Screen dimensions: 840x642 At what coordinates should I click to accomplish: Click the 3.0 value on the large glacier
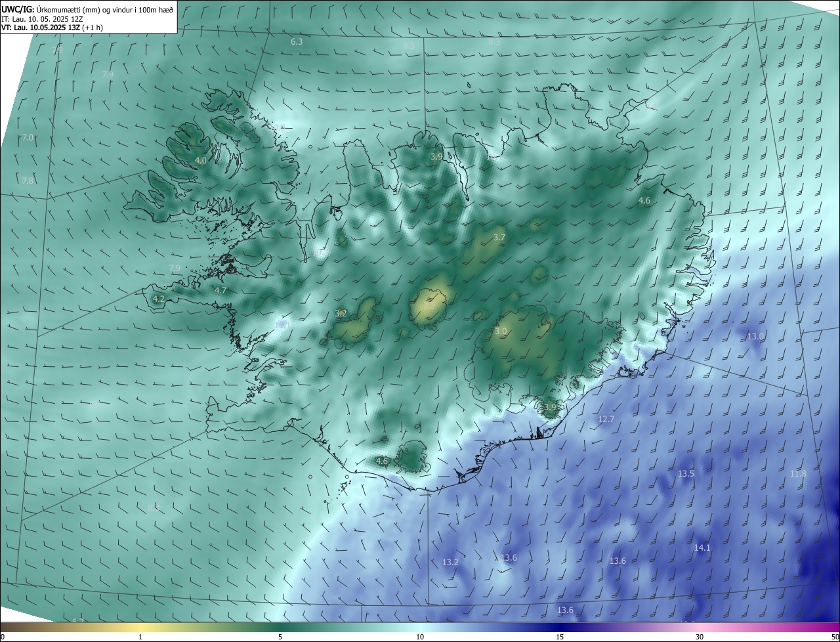point(501,332)
